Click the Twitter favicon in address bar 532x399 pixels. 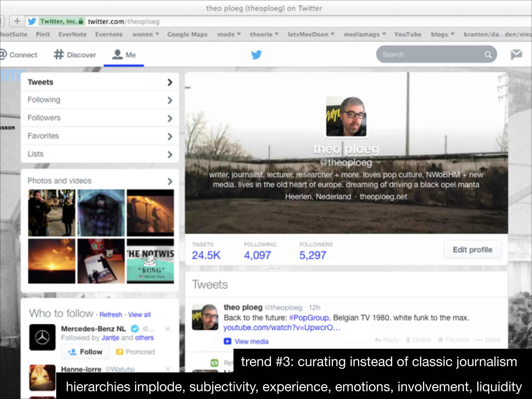click(32, 21)
